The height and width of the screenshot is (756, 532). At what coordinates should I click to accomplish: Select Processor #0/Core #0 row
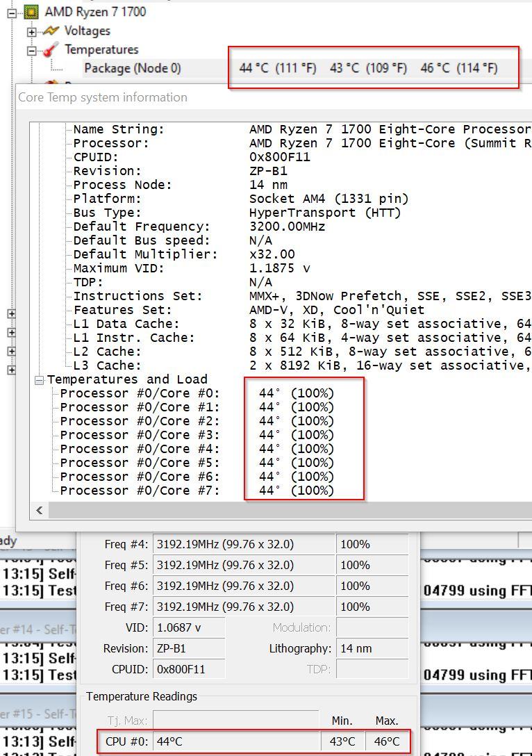197,393
